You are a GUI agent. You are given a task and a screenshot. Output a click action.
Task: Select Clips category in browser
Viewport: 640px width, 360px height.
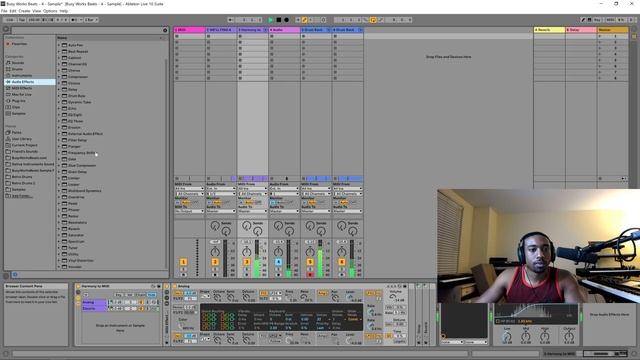[16, 107]
